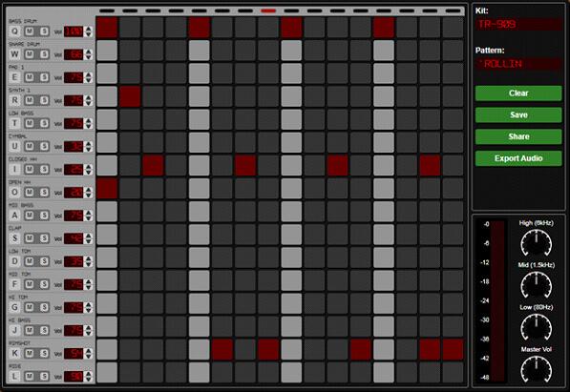Solo the Bass Drum track
Viewport: 570px width, 392px height.
point(44,31)
